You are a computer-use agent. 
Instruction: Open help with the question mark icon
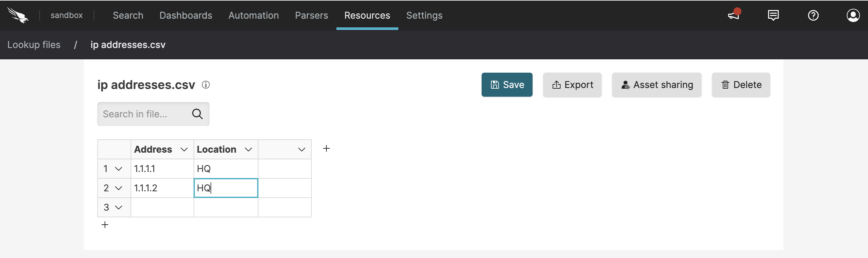tap(813, 15)
